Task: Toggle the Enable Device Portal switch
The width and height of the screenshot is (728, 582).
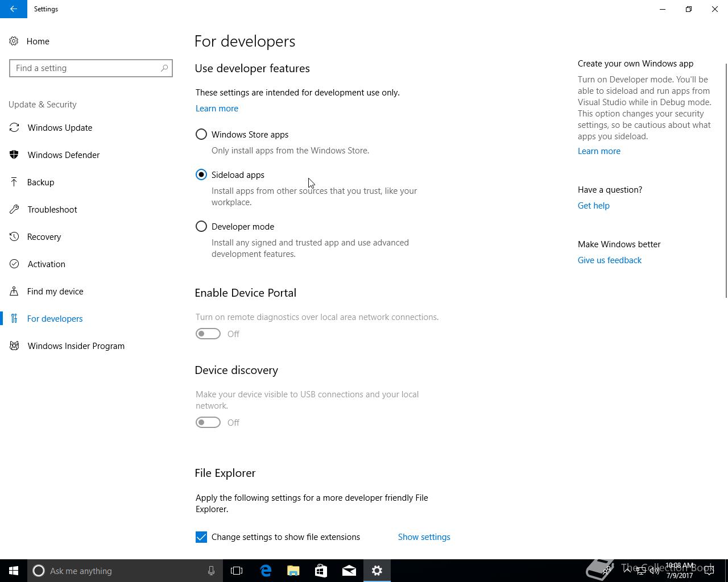Action: (208, 334)
